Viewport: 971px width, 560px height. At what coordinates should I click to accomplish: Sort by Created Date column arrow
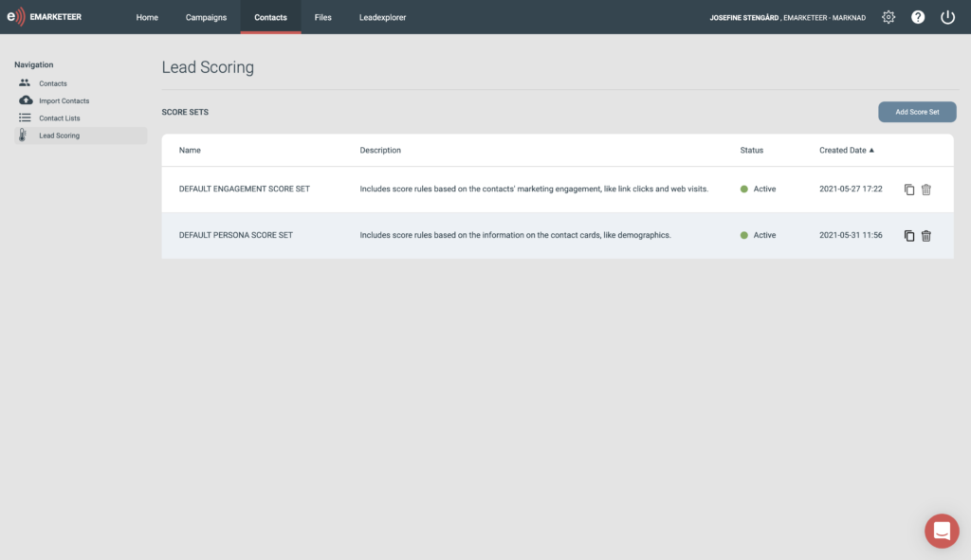871,151
